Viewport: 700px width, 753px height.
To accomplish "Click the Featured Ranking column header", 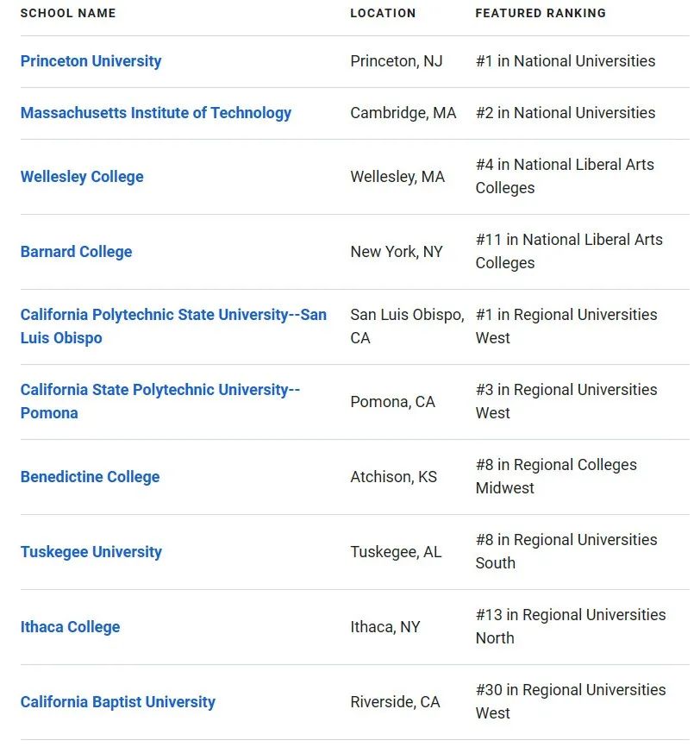I will pos(541,14).
